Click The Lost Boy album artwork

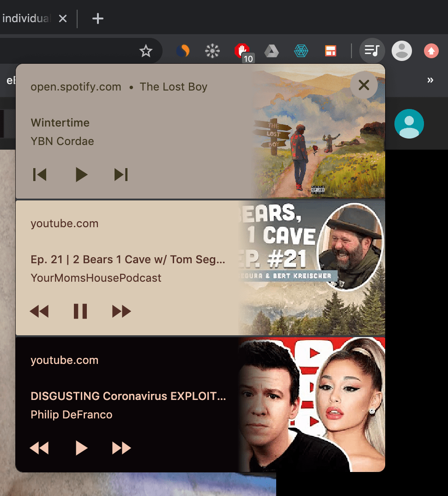319,131
